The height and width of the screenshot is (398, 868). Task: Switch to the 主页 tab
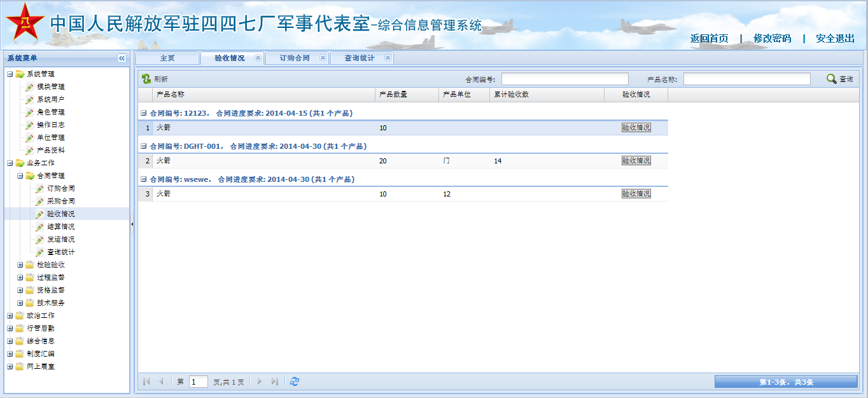coord(167,58)
